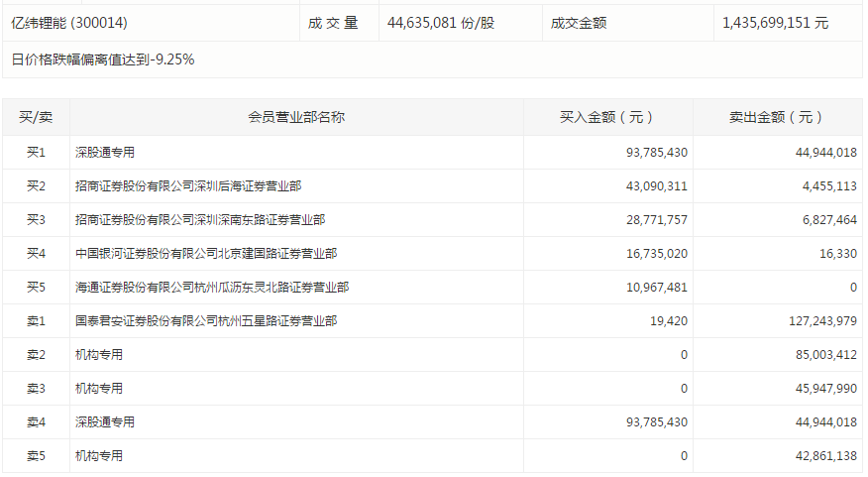The width and height of the screenshot is (868, 477).
Task: Select the 买5 row label
Action: tap(36, 288)
